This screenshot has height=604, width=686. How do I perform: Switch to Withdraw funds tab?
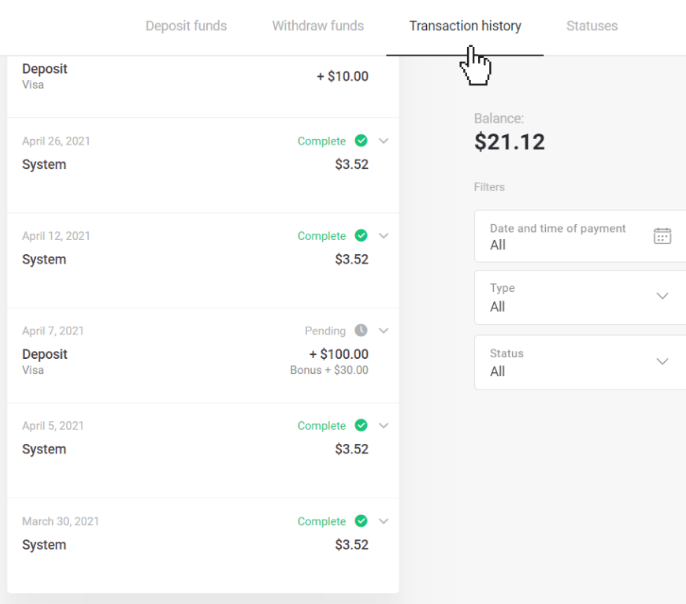point(318,26)
